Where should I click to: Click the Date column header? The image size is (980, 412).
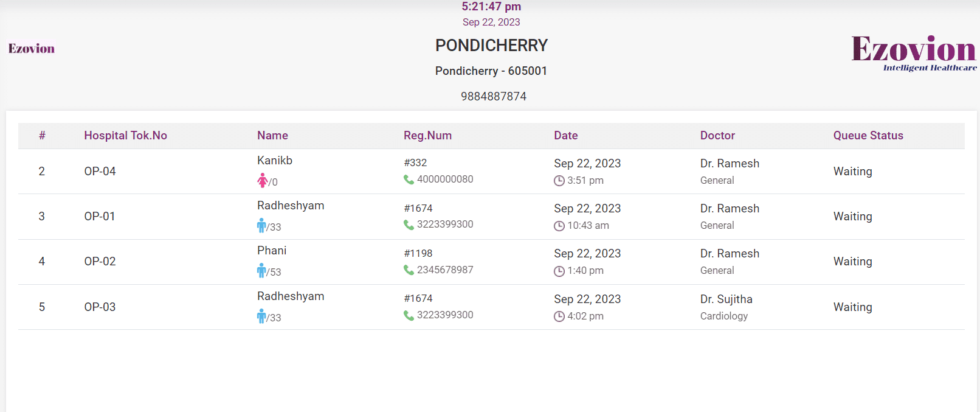click(565, 136)
